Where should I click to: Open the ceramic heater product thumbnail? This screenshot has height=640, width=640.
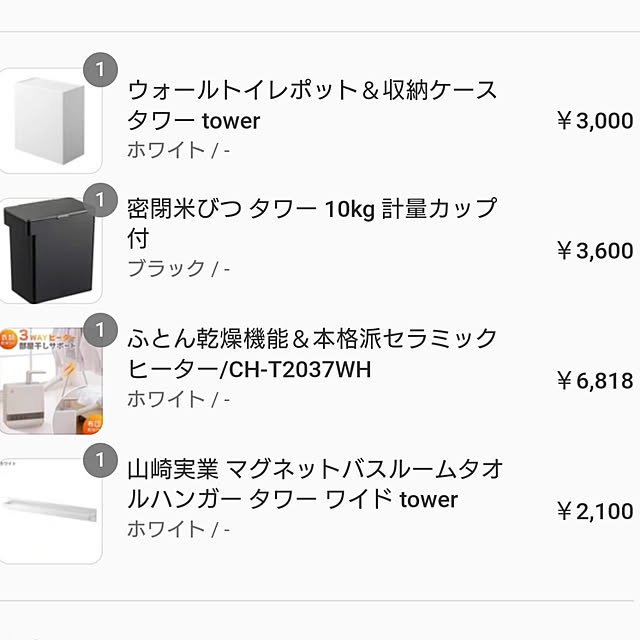(x=50, y=381)
